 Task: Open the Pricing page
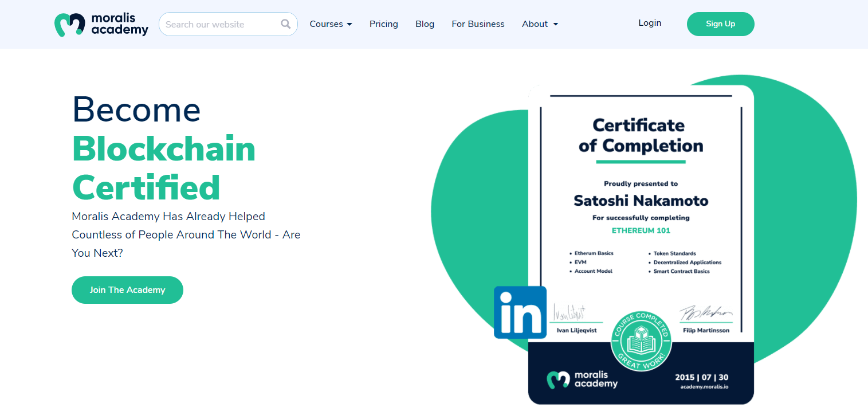click(384, 24)
